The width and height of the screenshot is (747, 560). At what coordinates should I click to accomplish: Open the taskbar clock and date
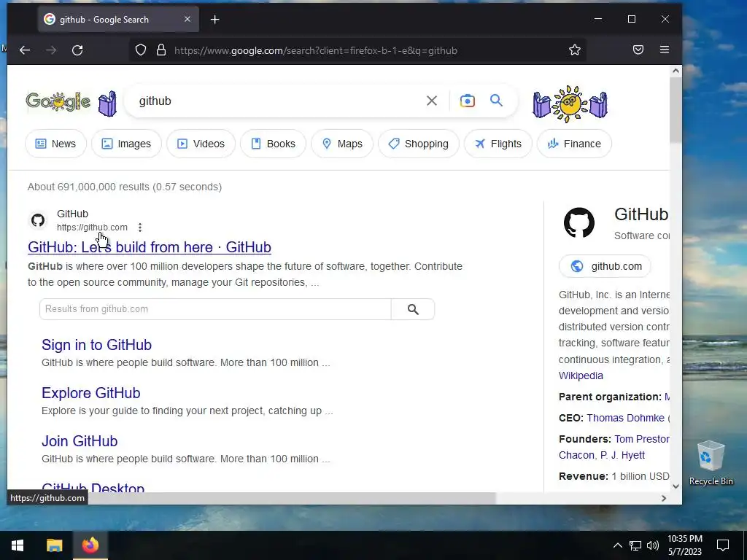[684, 545]
